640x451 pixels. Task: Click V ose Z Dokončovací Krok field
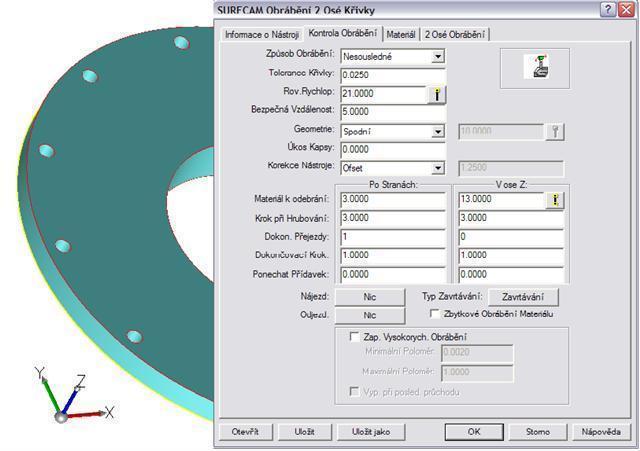[511, 255]
